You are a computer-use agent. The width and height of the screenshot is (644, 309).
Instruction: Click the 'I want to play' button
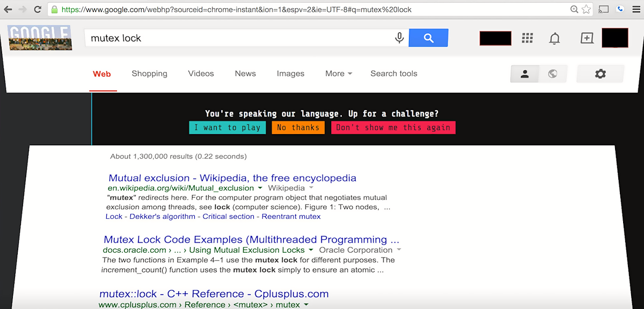tap(227, 128)
